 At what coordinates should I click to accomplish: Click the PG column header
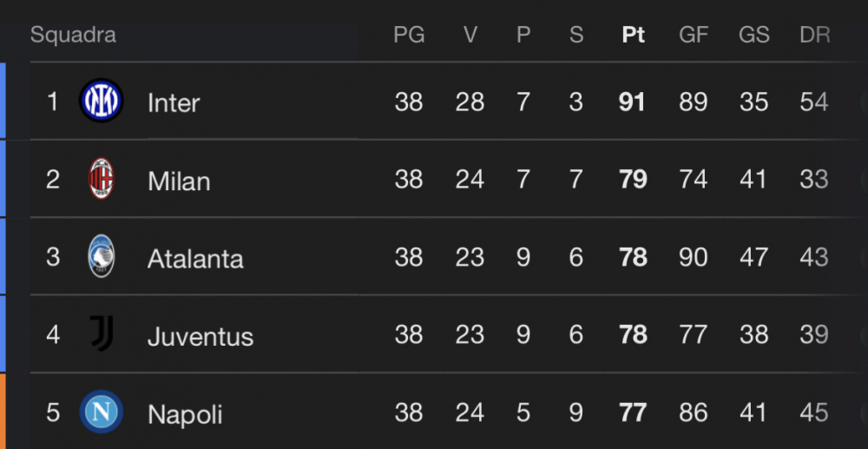409,35
